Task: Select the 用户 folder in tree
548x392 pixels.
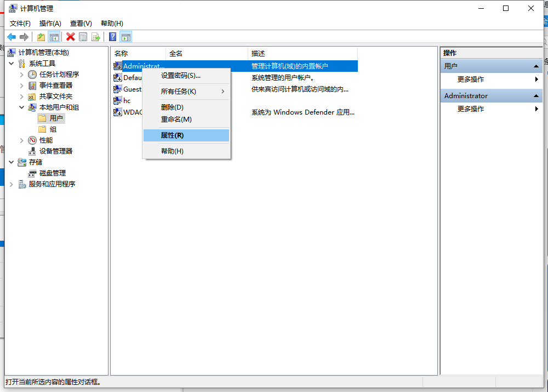Action: 51,118
